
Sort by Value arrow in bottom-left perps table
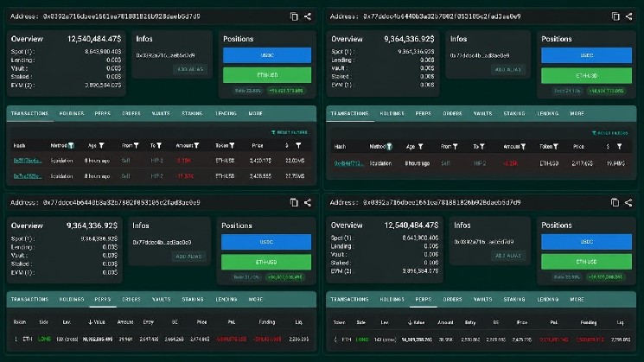[91, 322]
